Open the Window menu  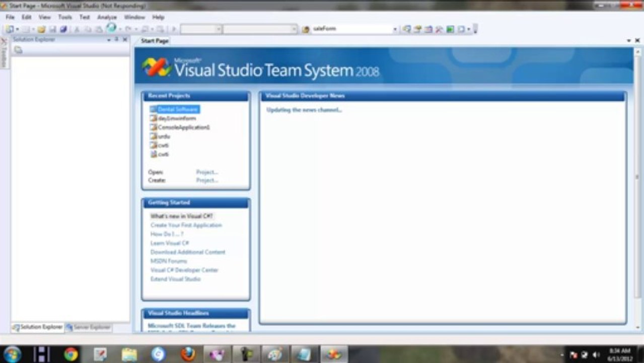pyautogui.click(x=134, y=17)
